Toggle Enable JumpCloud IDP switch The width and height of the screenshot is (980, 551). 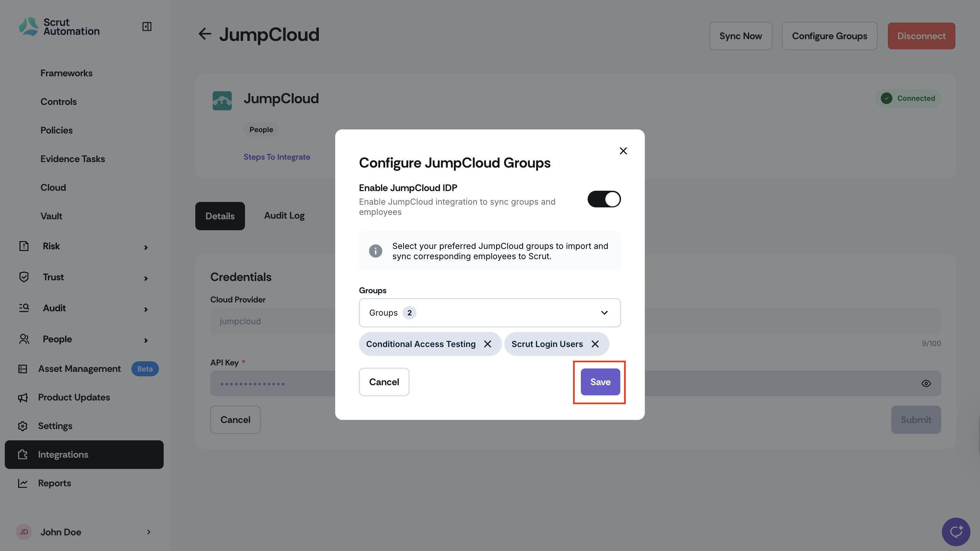pyautogui.click(x=604, y=199)
